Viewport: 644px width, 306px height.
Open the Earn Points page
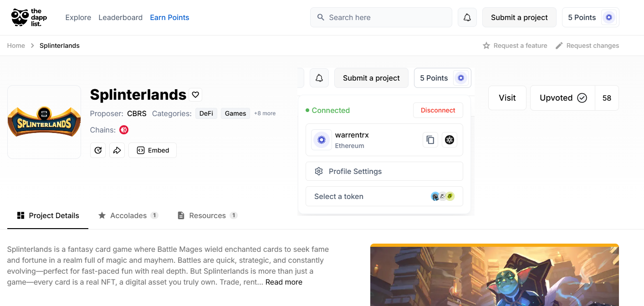pyautogui.click(x=169, y=17)
